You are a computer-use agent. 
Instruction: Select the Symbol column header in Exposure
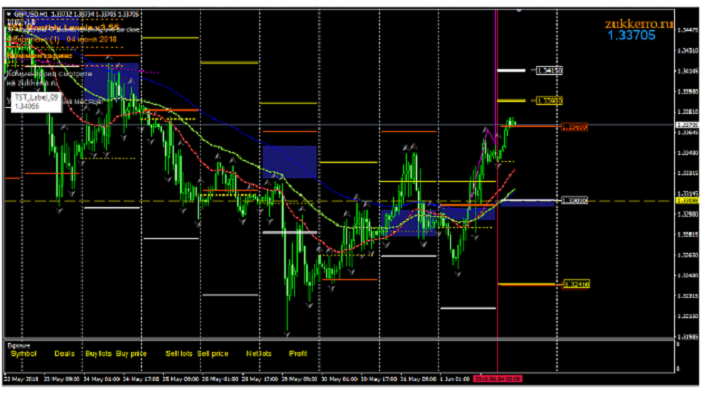pos(22,354)
